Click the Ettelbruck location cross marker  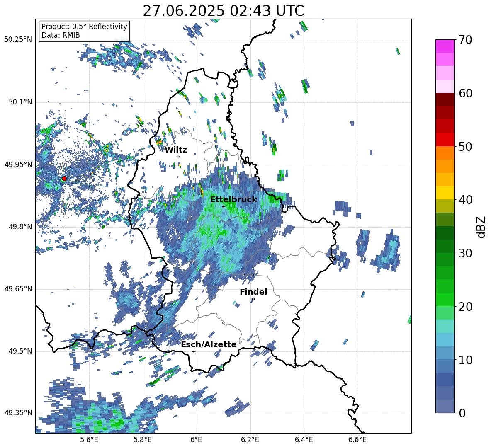(224, 206)
